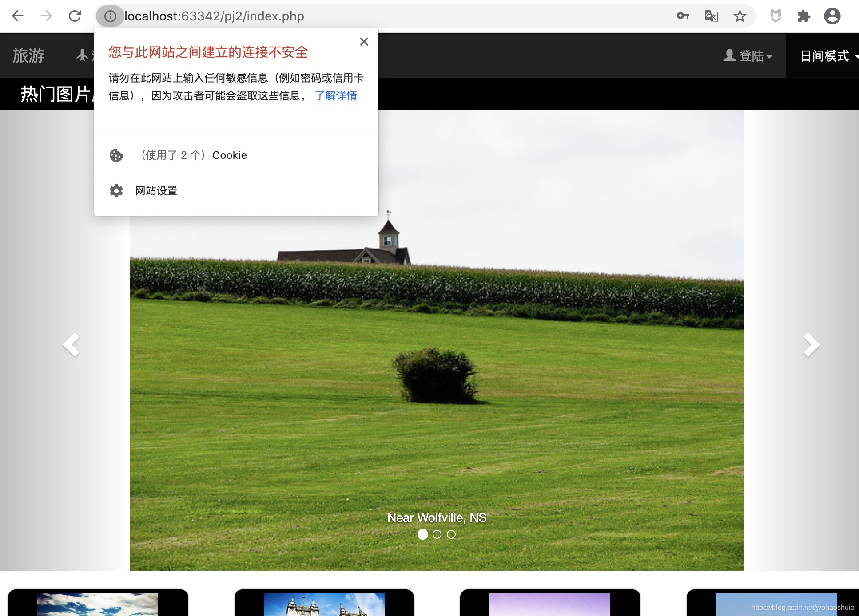
Task: Bookmark this page with star icon
Action: click(740, 16)
